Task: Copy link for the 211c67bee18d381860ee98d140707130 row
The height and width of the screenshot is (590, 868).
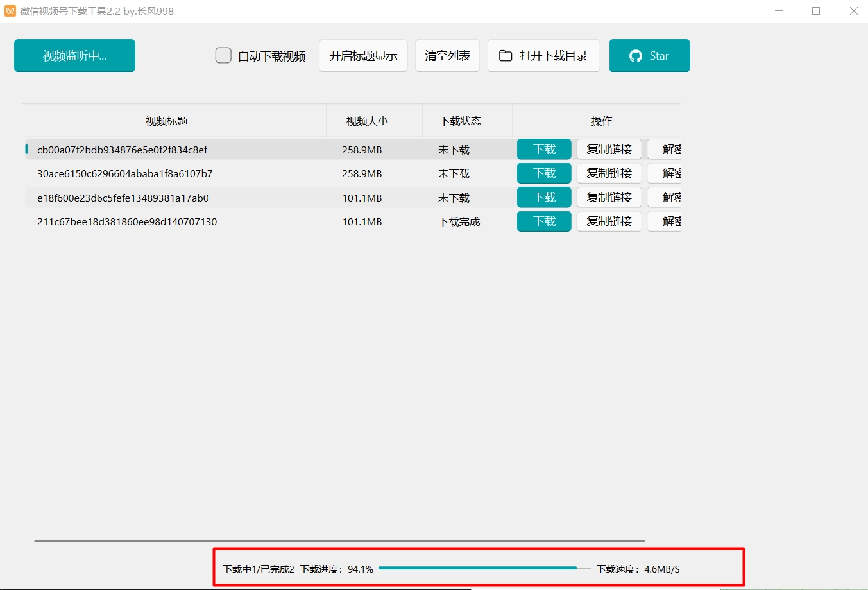Action: point(609,221)
